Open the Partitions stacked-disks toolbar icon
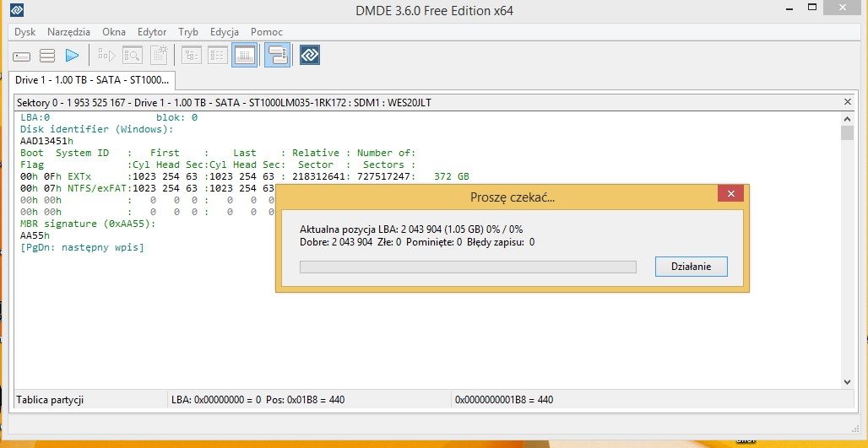The image size is (868, 448). [x=47, y=56]
